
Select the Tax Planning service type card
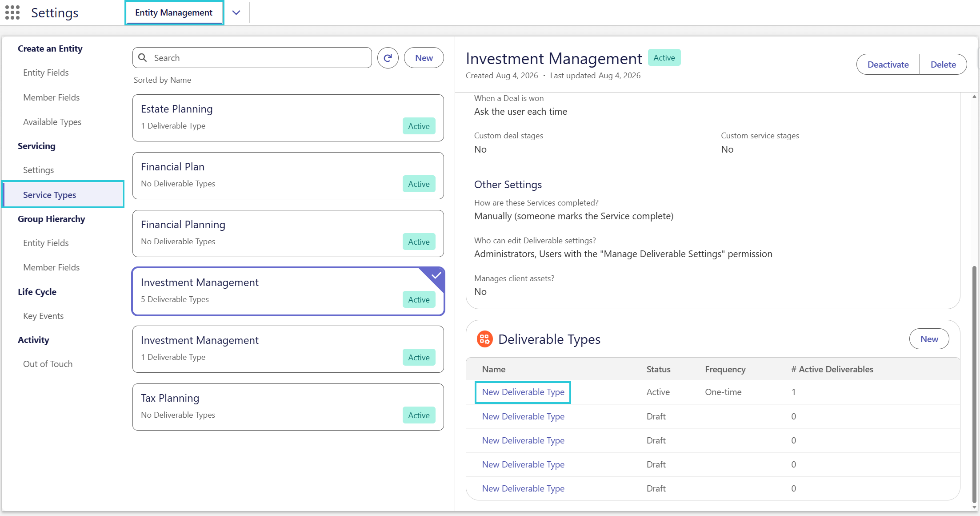coord(288,407)
